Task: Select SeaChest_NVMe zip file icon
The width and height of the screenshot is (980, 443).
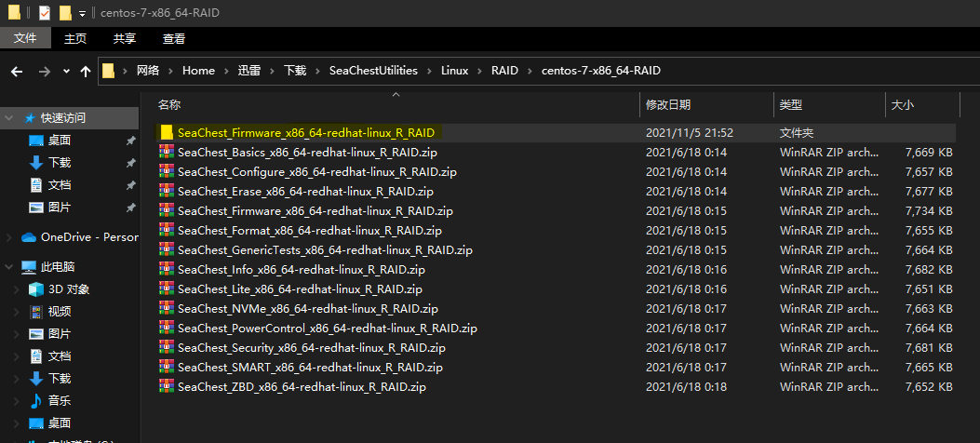Action: click(x=167, y=309)
